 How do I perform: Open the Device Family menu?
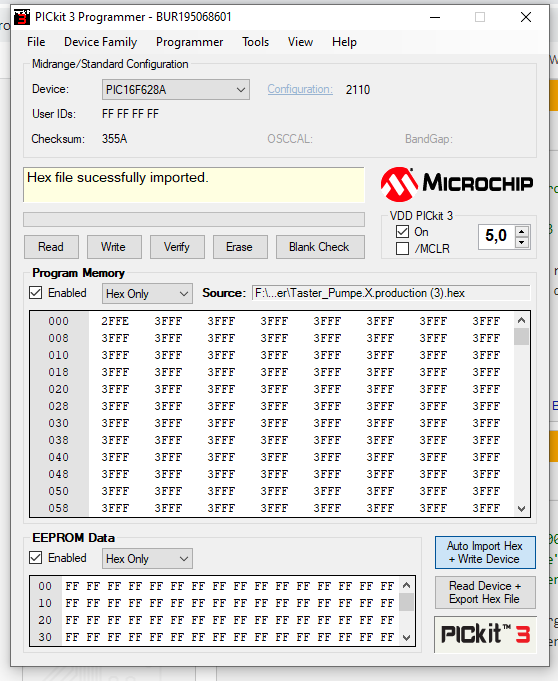click(x=100, y=42)
